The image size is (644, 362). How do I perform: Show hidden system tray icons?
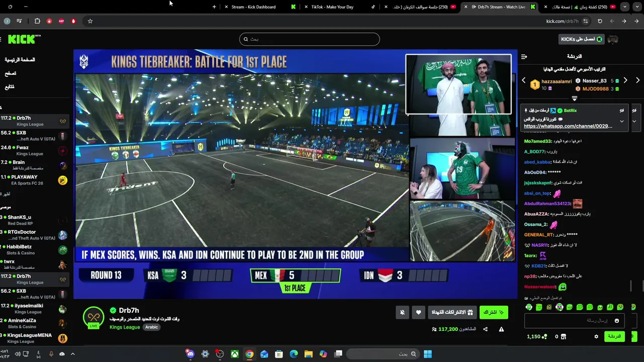(72, 354)
